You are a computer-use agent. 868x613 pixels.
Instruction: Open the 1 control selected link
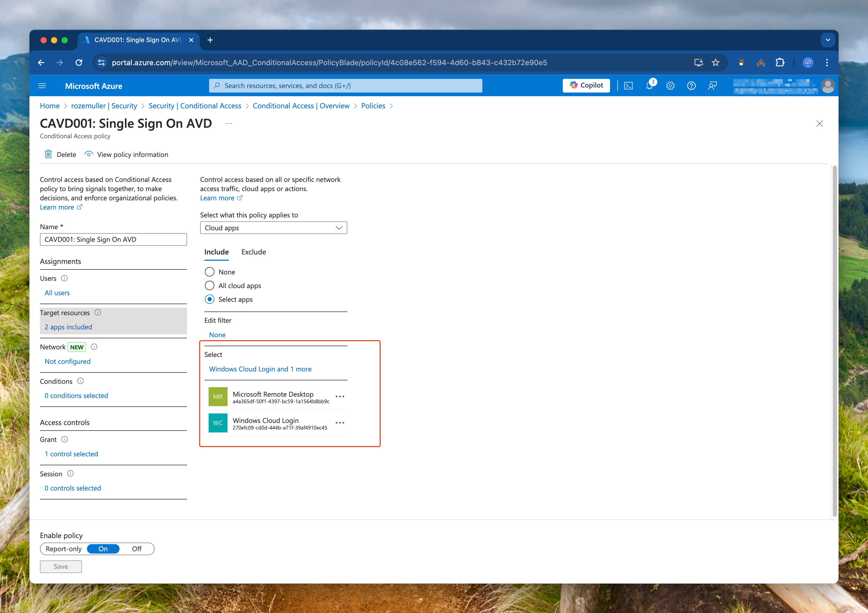click(71, 454)
